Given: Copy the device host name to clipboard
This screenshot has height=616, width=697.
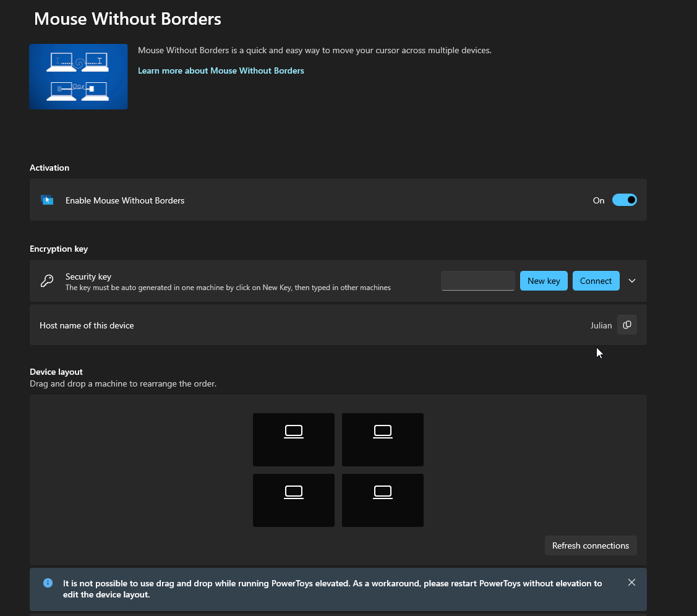Looking at the screenshot, I should [626, 325].
